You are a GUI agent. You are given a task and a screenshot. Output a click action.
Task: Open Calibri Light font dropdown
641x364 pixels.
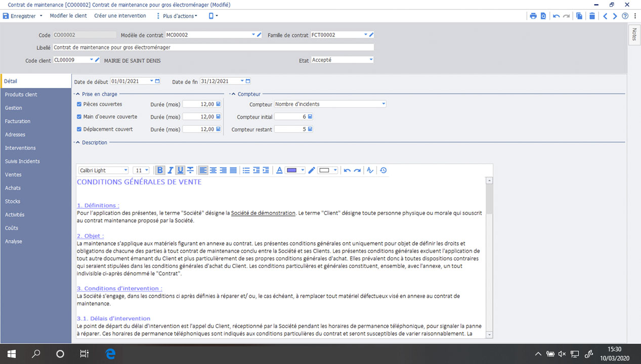click(125, 170)
